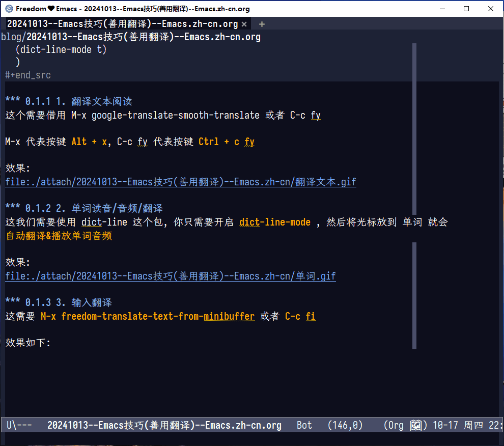Screen dimensions: 504x446
Task: Click the book icon in the mode line
Action: click(415, 425)
